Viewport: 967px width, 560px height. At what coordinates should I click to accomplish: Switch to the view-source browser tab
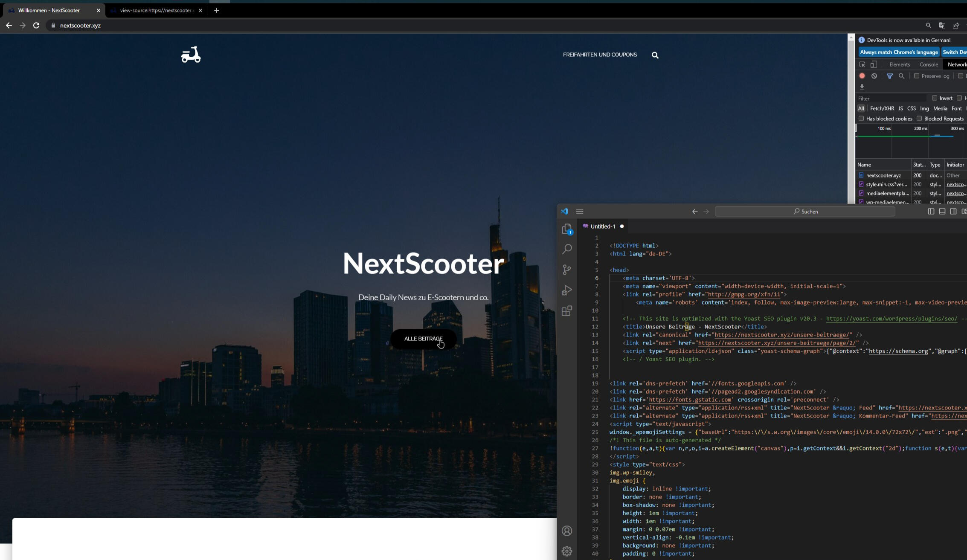pos(156,10)
